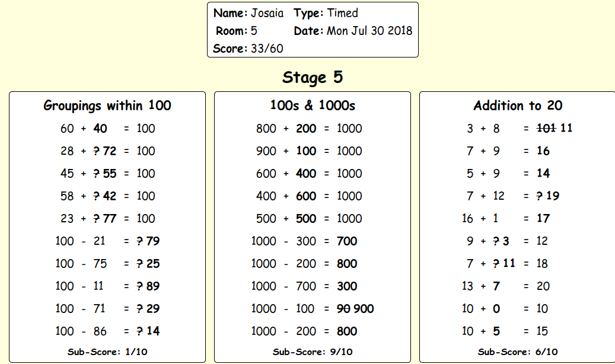The height and width of the screenshot is (364, 615).
Task: Select the missed answer 72 for 28 + ?
Action: coord(110,151)
